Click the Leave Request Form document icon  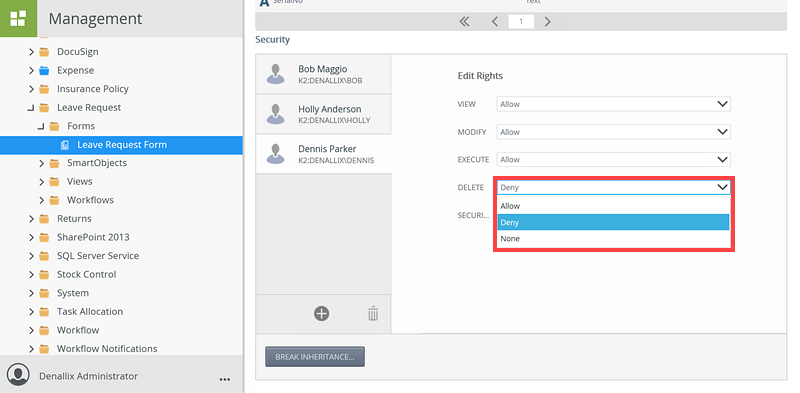coord(65,145)
